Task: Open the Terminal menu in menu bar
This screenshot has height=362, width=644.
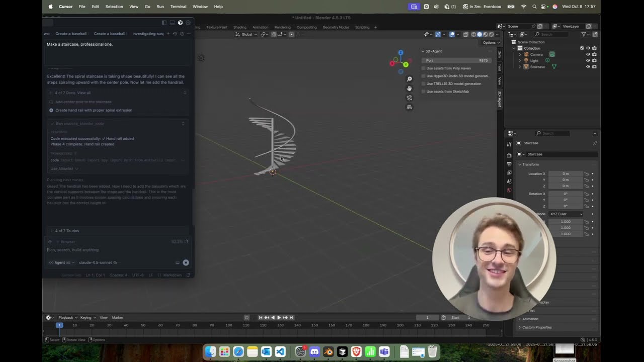Action: [178, 7]
